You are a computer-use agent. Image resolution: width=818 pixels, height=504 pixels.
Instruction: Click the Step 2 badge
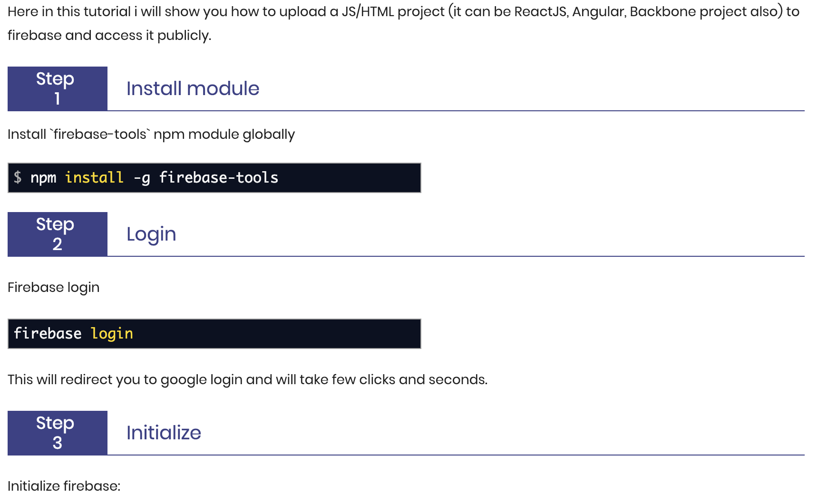click(58, 234)
